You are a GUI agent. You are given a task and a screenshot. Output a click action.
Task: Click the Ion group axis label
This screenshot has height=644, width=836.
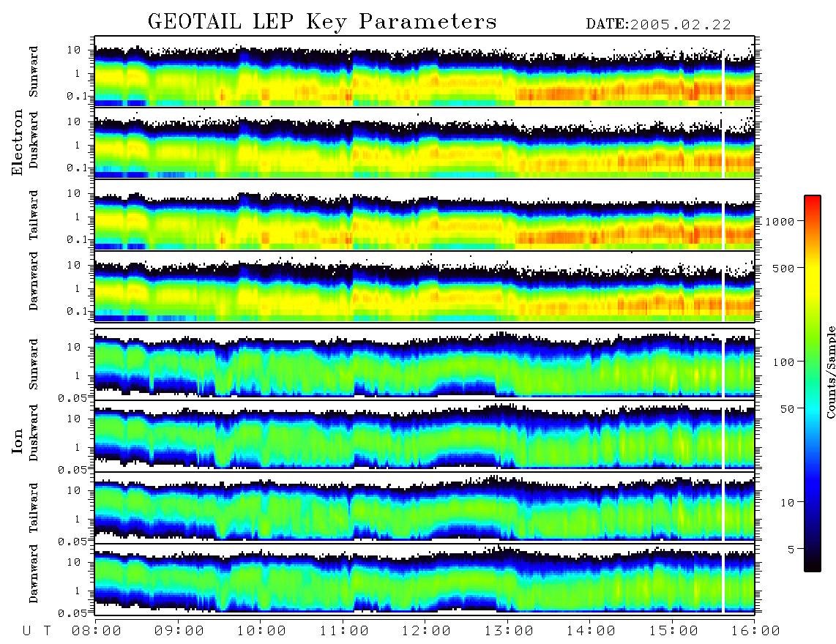click(x=18, y=442)
